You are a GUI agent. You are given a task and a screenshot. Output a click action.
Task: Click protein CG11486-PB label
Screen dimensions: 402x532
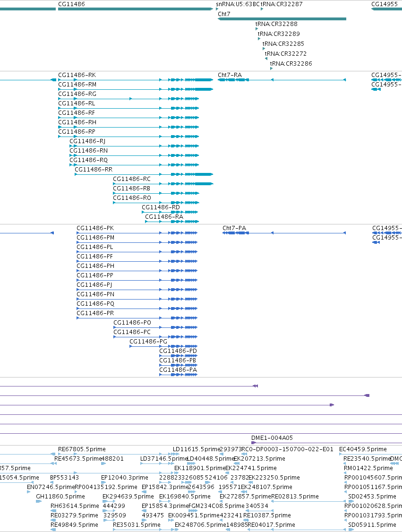pyautogui.click(x=178, y=360)
